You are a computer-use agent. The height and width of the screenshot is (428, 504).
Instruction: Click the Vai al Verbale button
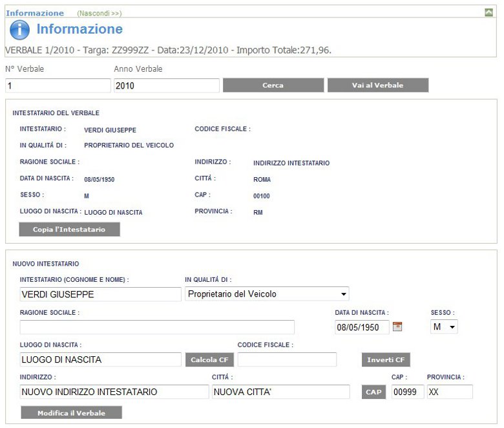(x=377, y=85)
